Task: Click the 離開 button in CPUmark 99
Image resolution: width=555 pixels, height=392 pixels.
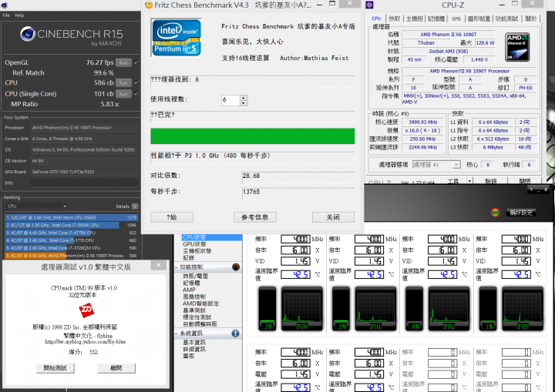Action: click(x=116, y=368)
